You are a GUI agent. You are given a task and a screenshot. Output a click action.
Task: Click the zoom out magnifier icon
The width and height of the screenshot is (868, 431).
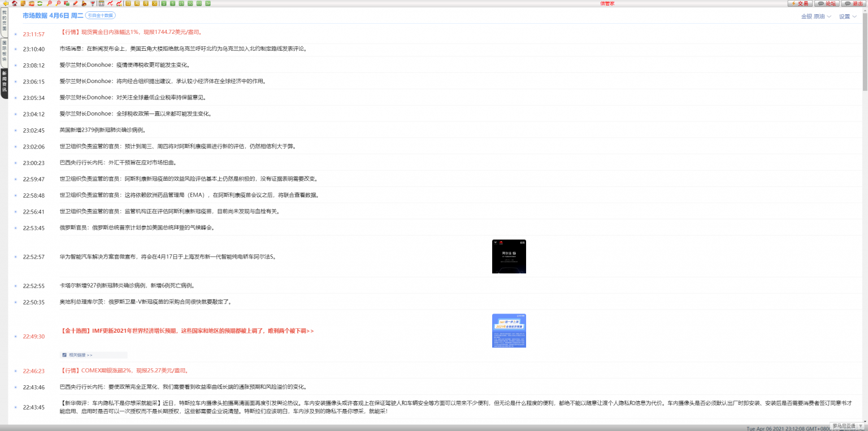(58, 3)
